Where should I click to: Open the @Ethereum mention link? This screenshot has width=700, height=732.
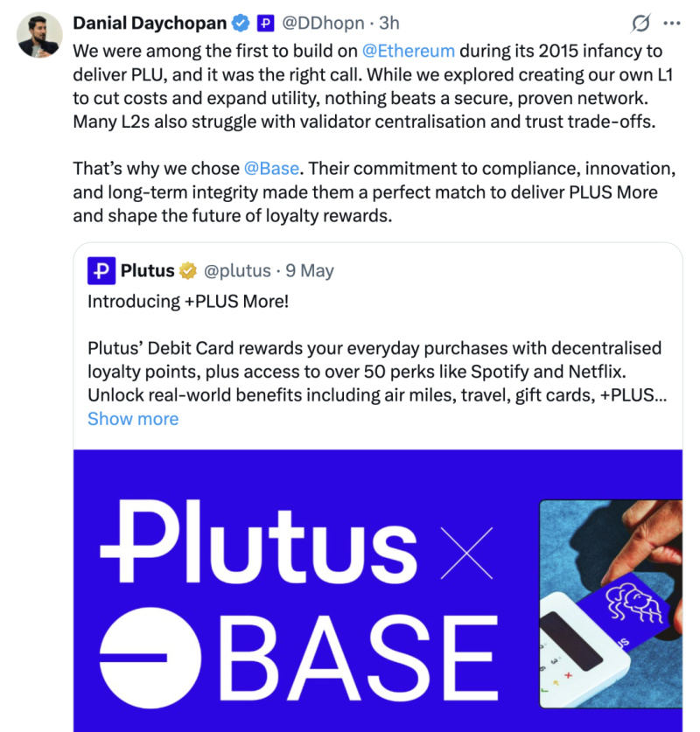[x=408, y=50]
